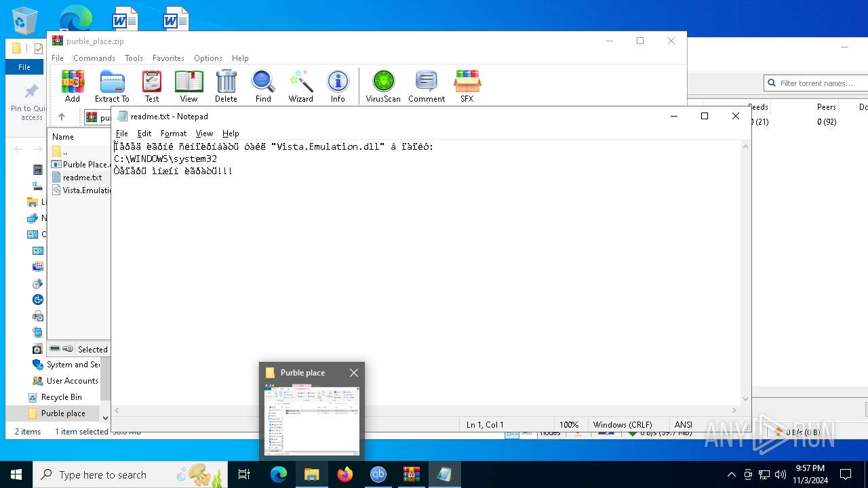Image resolution: width=868 pixels, height=488 pixels.
Task: Open the Find tool in WinRAR
Action: coord(263,86)
